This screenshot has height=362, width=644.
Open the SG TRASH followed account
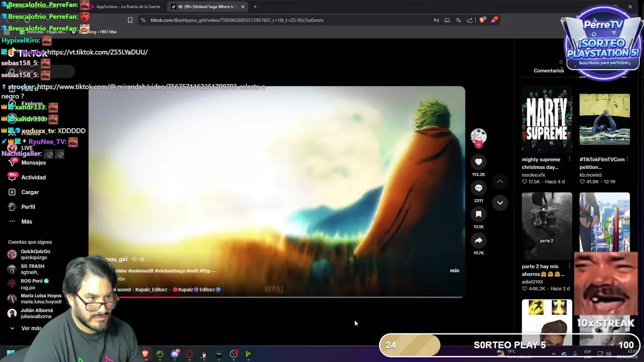32,269
